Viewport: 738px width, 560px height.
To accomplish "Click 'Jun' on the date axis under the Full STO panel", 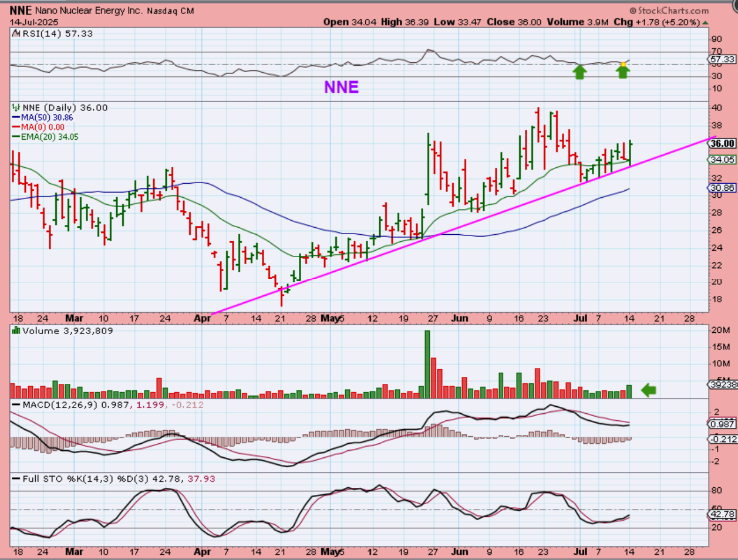I will coord(460,552).
